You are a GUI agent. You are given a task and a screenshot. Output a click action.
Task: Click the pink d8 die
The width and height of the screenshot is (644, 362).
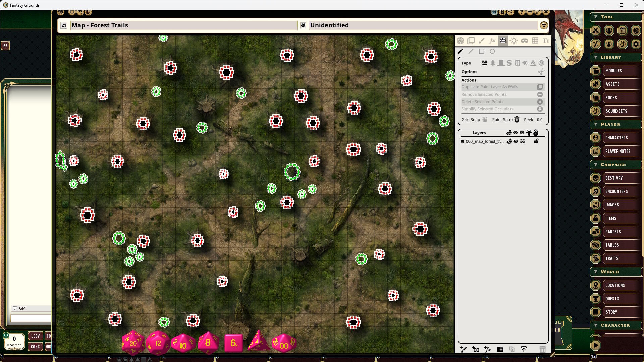pos(208,343)
